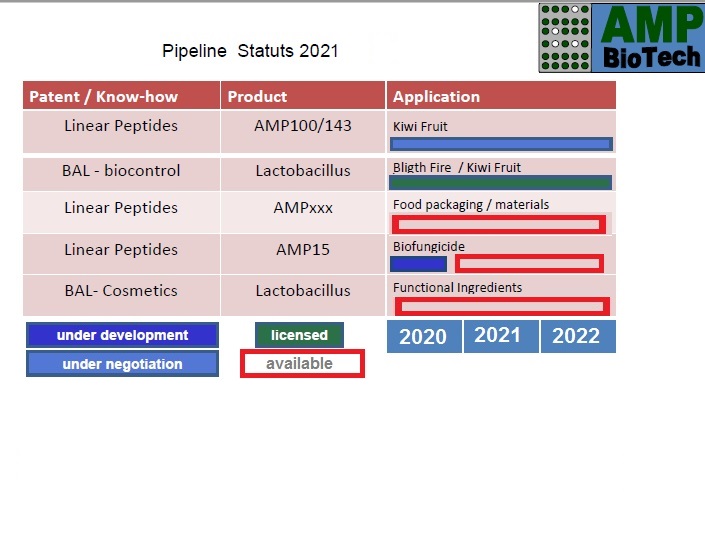
Task: Click the 'under negotiation' legend box
Action: click(122, 364)
